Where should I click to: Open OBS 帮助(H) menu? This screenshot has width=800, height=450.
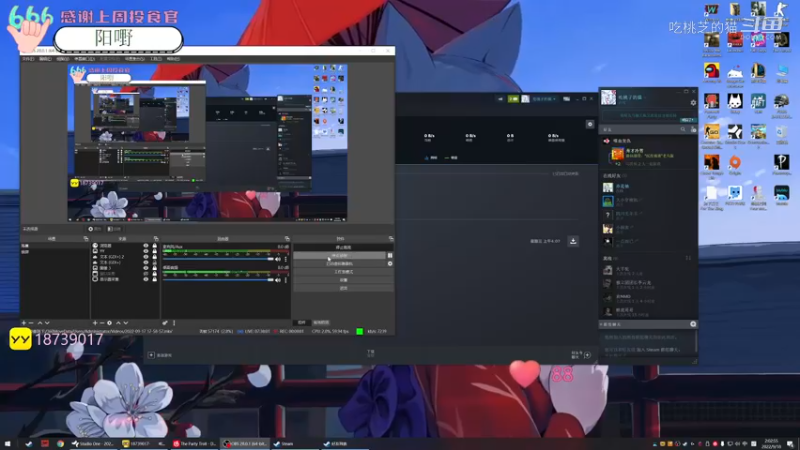pyautogui.click(x=173, y=59)
